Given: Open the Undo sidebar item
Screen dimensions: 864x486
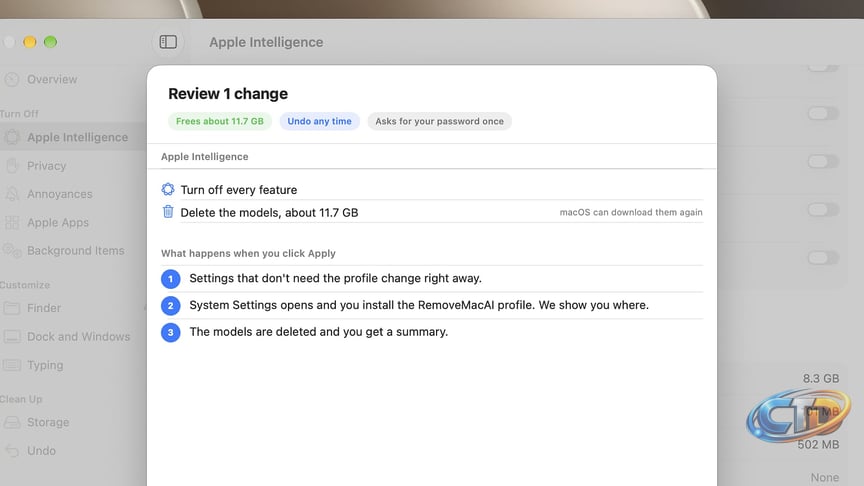Looking at the screenshot, I should click(30, 451).
